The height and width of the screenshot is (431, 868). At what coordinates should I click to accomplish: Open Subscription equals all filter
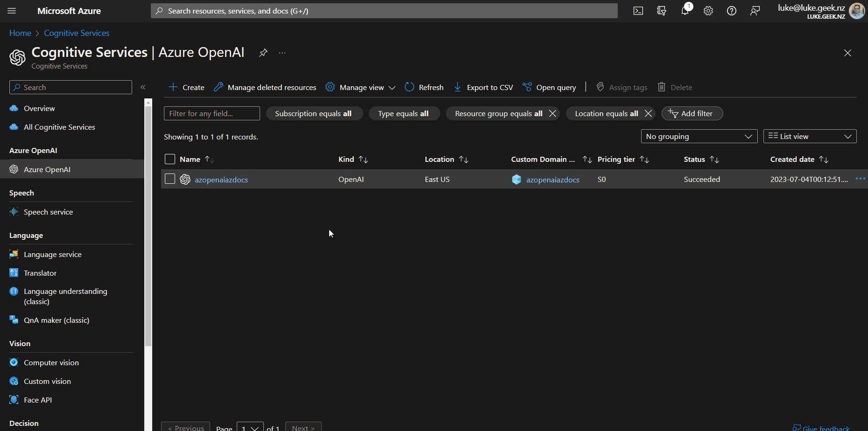pos(314,113)
